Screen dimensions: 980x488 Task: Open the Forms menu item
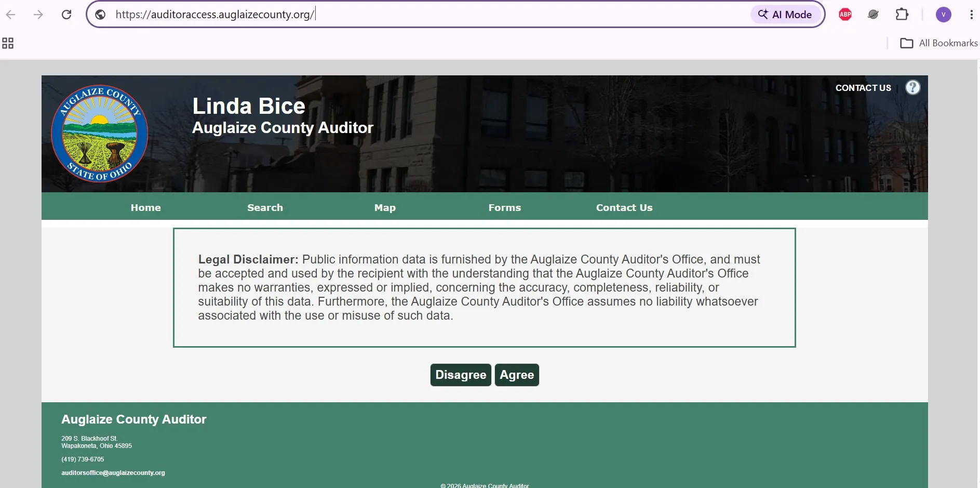[504, 207]
